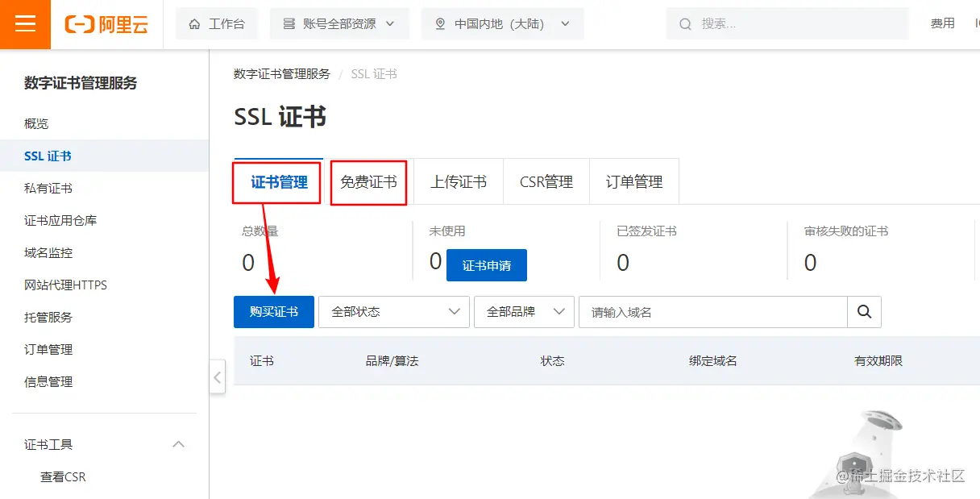Click the 品牌/算法 column header
This screenshot has width=980, height=499.
pos(392,361)
